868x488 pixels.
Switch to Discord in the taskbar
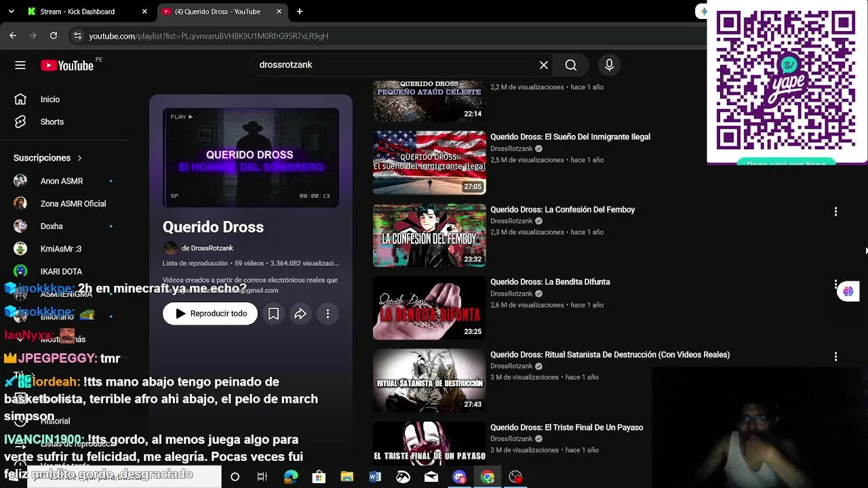click(x=460, y=477)
